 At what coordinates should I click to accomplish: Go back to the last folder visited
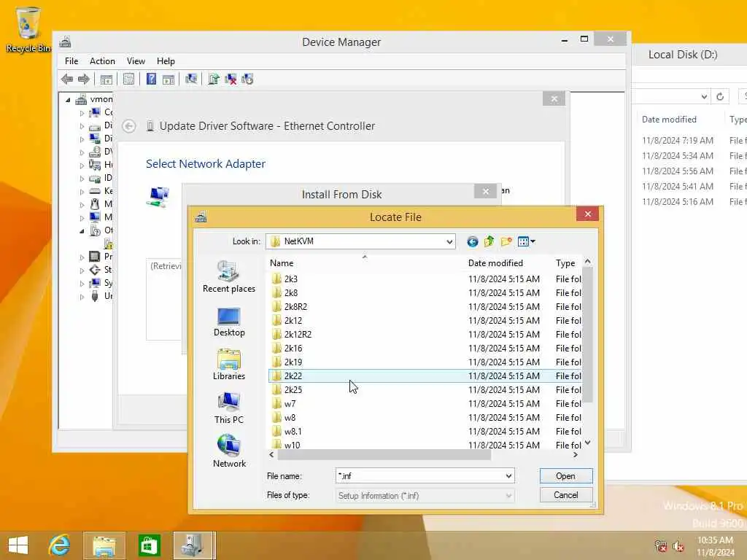[472, 242]
